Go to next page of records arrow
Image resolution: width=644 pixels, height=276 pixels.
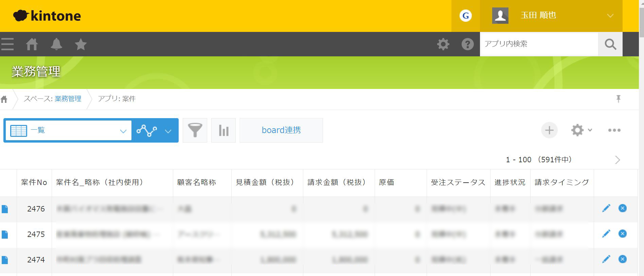618,160
